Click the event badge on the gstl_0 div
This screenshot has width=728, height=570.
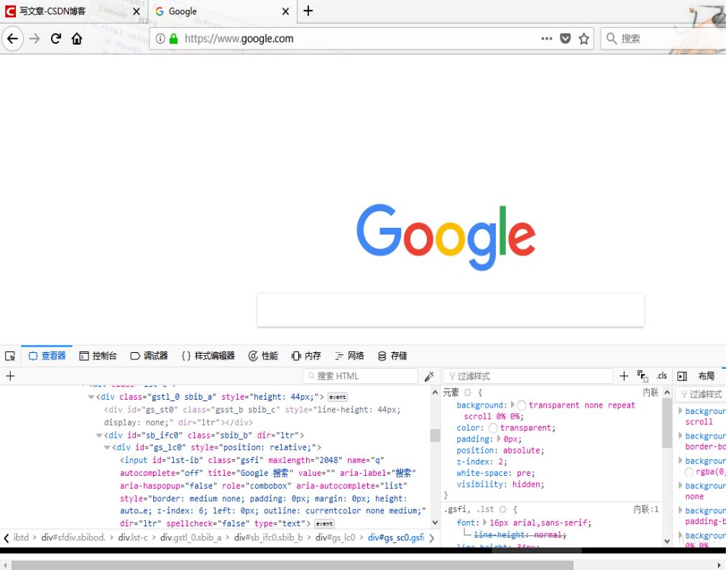point(338,397)
